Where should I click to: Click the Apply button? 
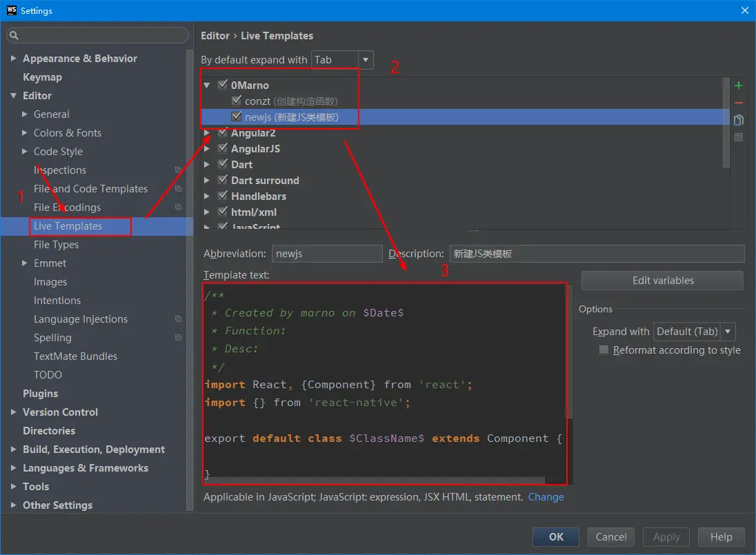(666, 536)
